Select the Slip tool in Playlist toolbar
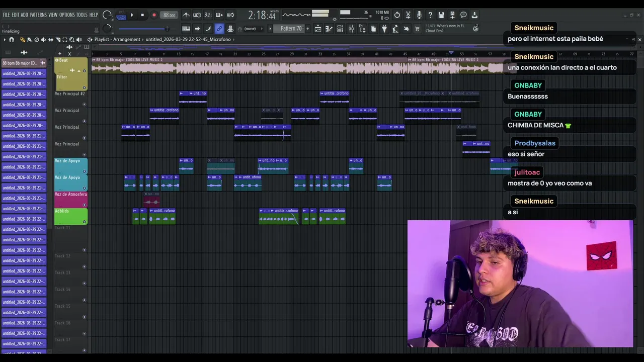The width and height of the screenshot is (644, 362). pyautogui.click(x=51, y=39)
